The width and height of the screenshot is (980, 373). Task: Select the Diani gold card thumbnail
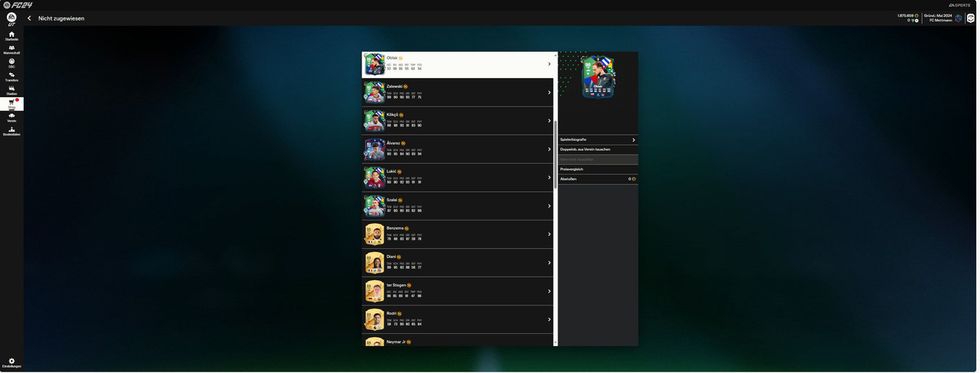[374, 263]
